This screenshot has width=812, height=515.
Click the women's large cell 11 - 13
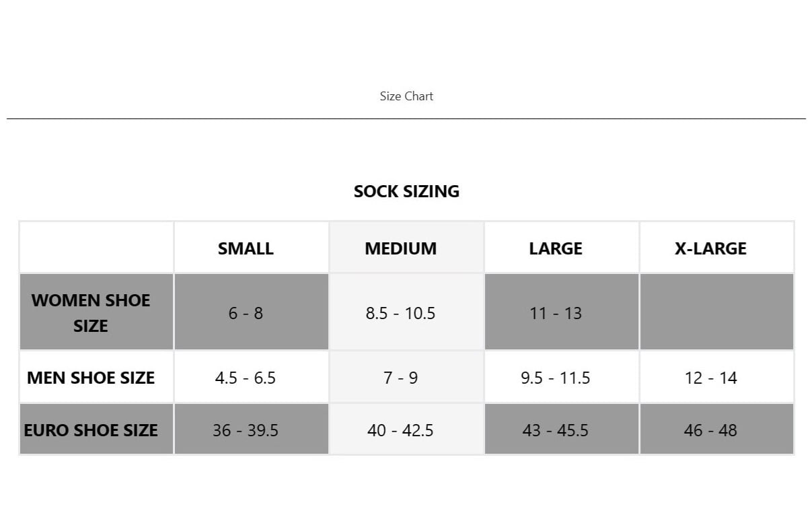(x=556, y=313)
